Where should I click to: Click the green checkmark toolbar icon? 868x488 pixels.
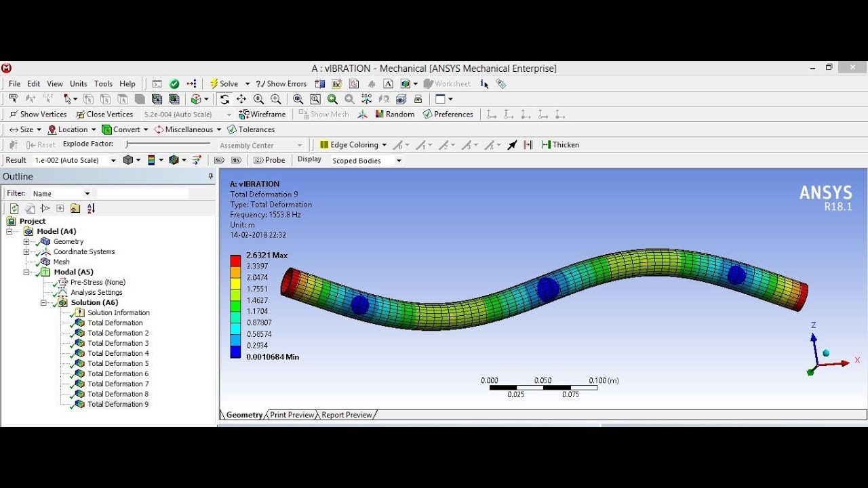click(x=174, y=84)
